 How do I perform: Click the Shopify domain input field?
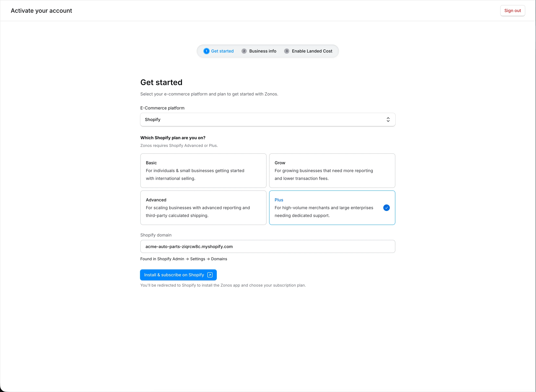pyautogui.click(x=268, y=246)
